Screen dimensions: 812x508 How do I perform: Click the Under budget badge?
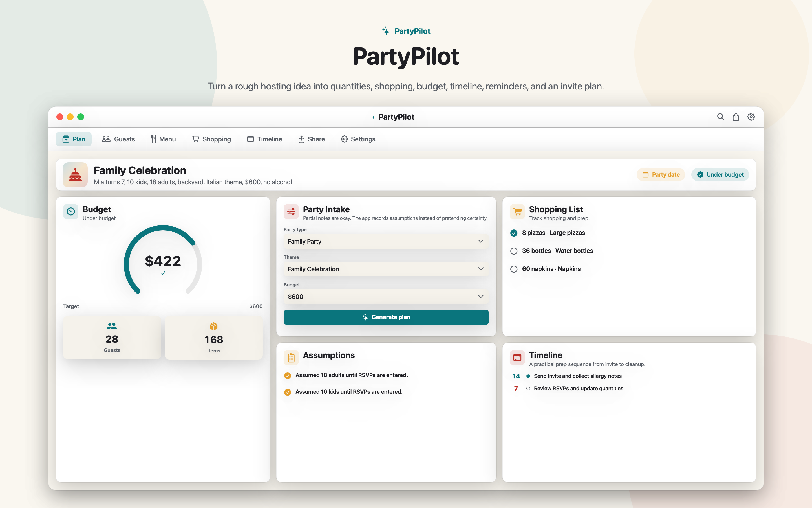click(x=720, y=174)
